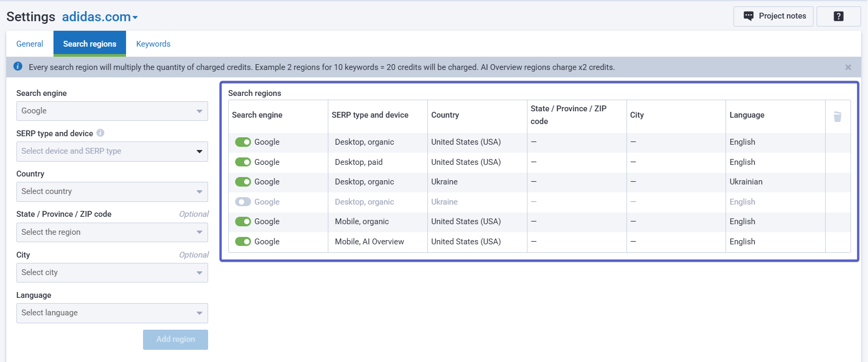868x362 pixels.
Task: Click the help question mark icon
Action: pyautogui.click(x=838, y=16)
